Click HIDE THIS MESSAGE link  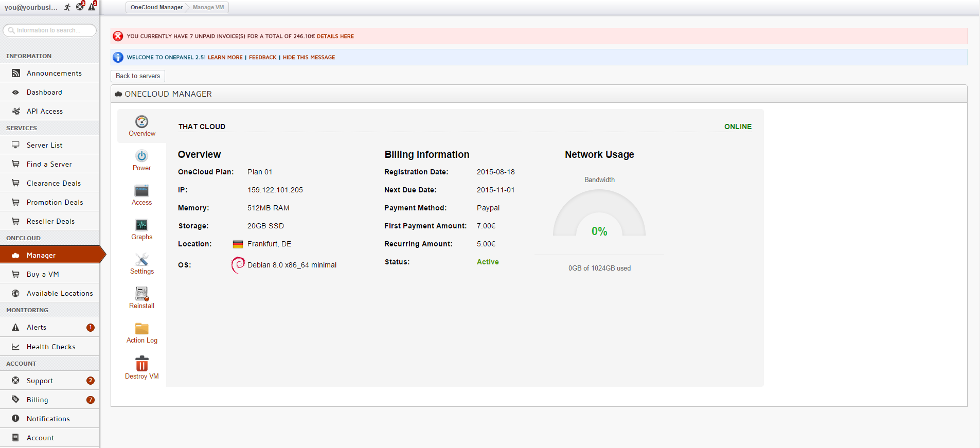(309, 58)
